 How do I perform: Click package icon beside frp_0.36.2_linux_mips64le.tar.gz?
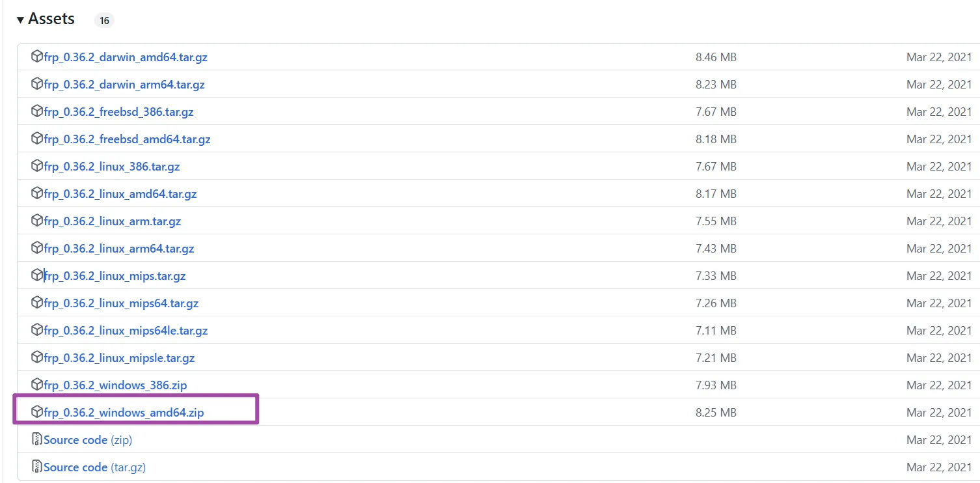[37, 330]
